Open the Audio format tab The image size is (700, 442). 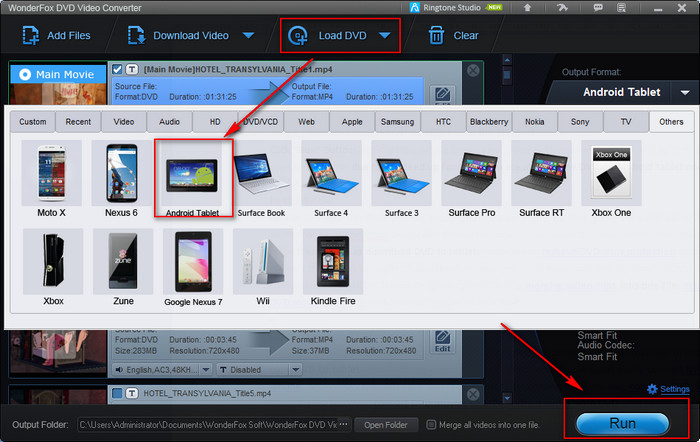click(x=170, y=122)
